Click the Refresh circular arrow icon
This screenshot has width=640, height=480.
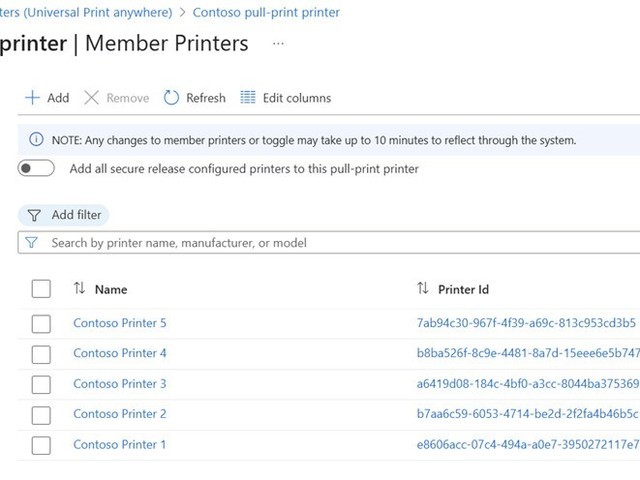coord(171,98)
